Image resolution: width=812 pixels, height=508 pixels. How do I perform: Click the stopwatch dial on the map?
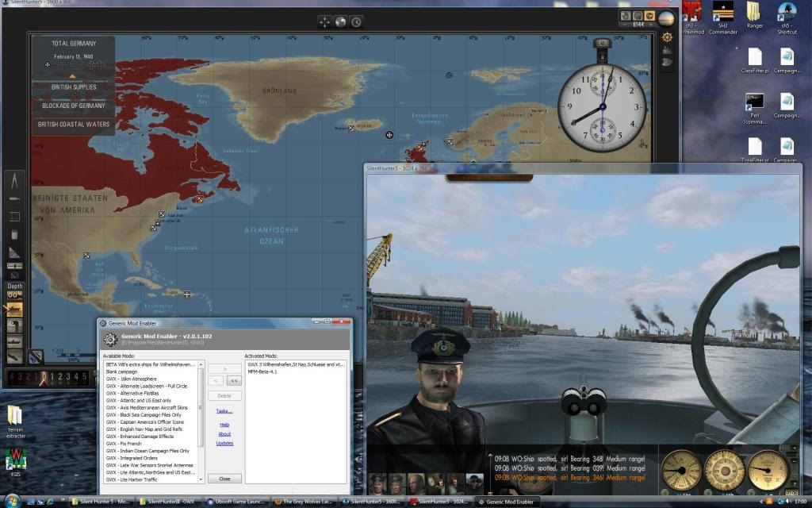[603, 106]
